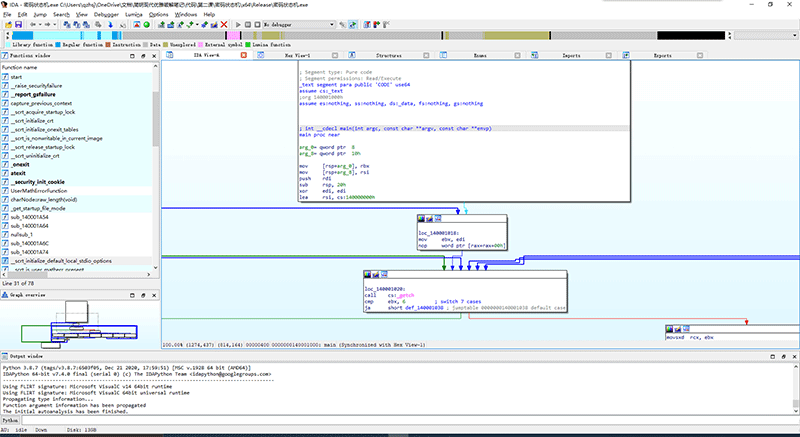Open the Debugger menu

pos(105,16)
